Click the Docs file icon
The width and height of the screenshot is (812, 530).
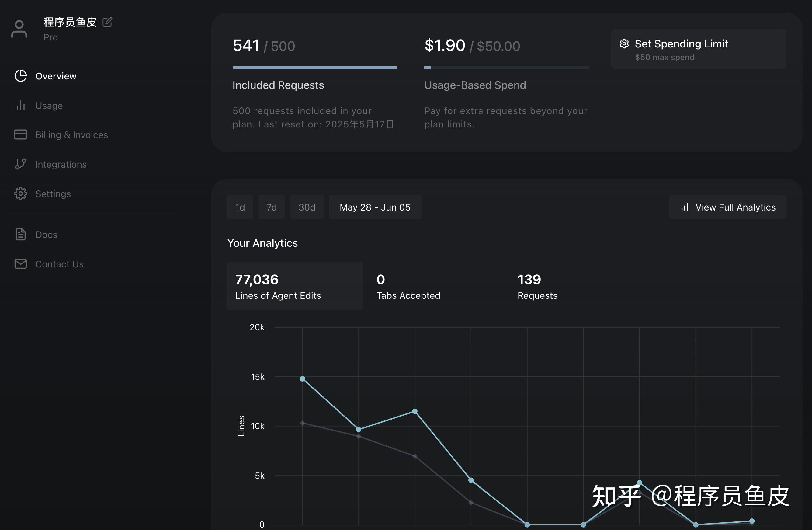tap(20, 235)
